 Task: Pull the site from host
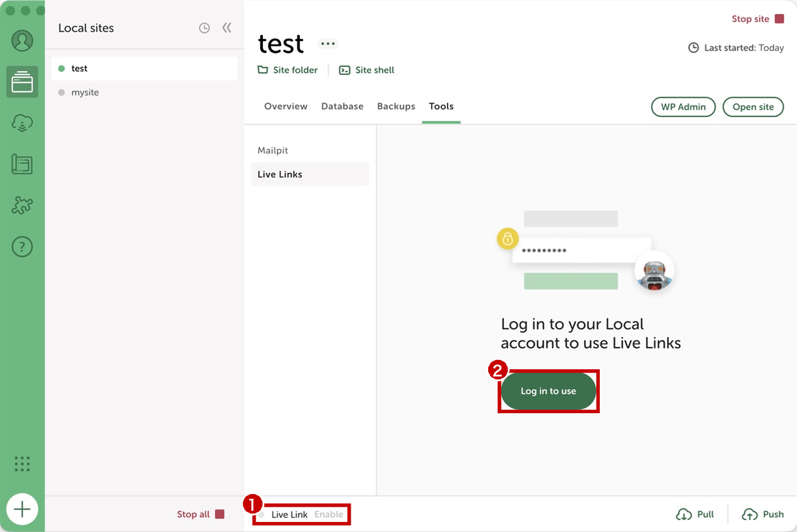[x=695, y=515]
